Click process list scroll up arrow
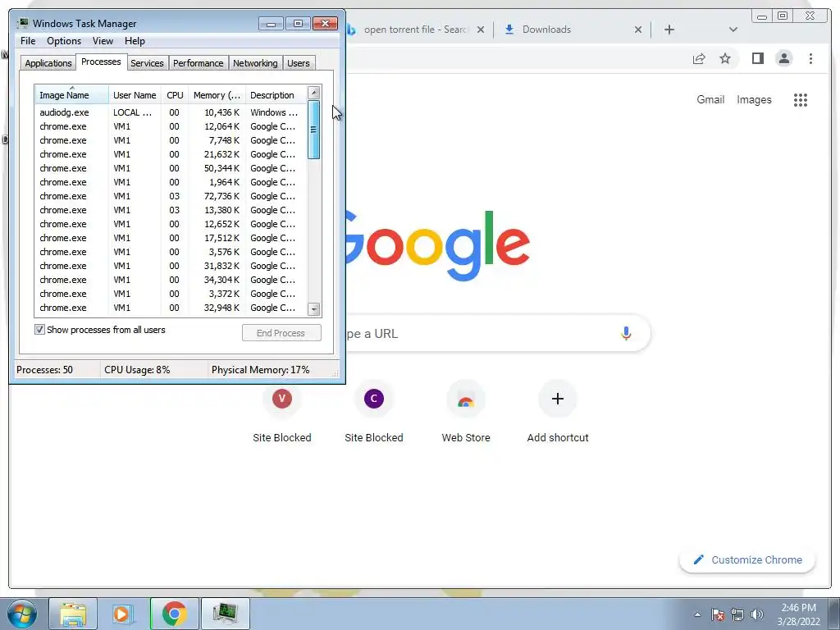Screen dimensions: 840x630 (314, 93)
